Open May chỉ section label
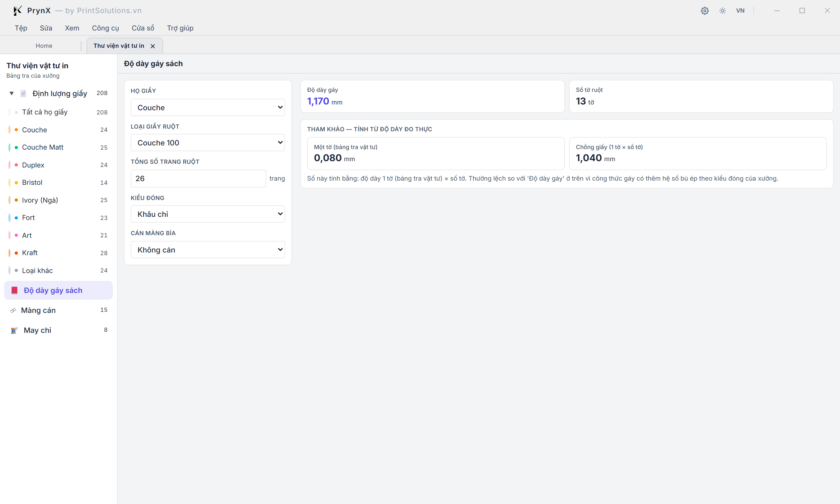840x504 pixels. tap(37, 330)
